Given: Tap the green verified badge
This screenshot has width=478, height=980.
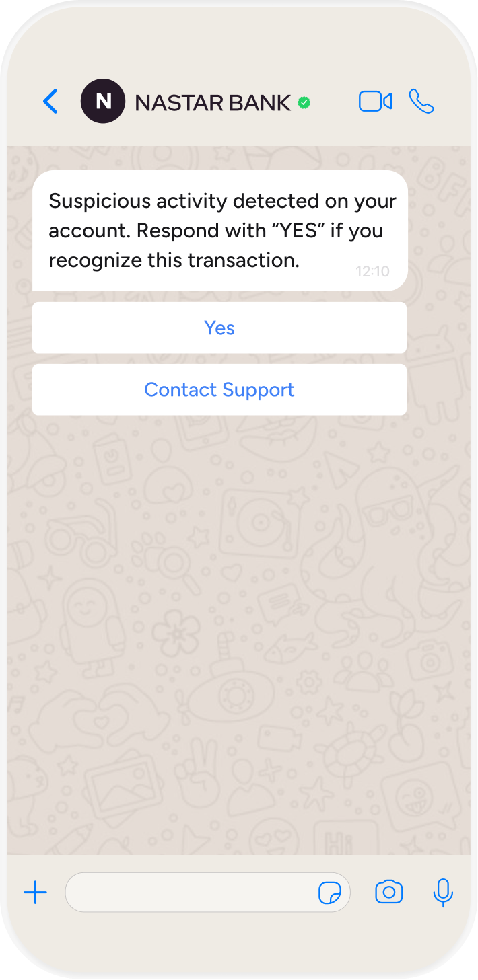Looking at the screenshot, I should [x=304, y=102].
